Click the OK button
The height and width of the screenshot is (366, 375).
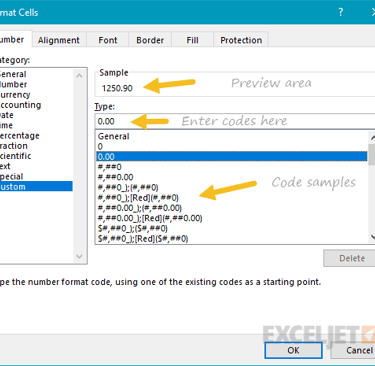[x=293, y=350]
